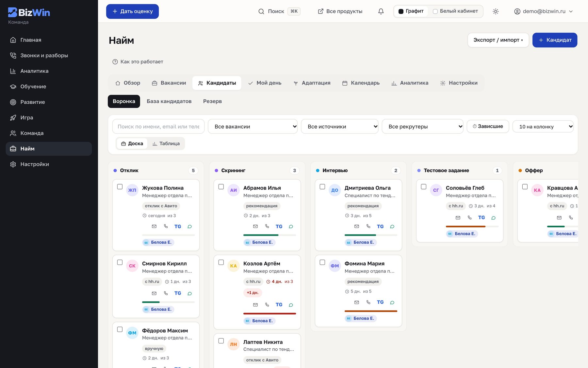Focus the candidate search input field

click(x=158, y=127)
